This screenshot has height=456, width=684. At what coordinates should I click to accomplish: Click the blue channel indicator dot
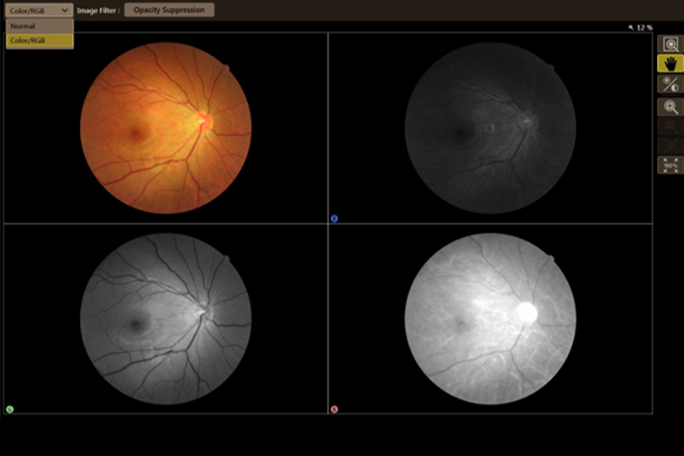point(334,218)
